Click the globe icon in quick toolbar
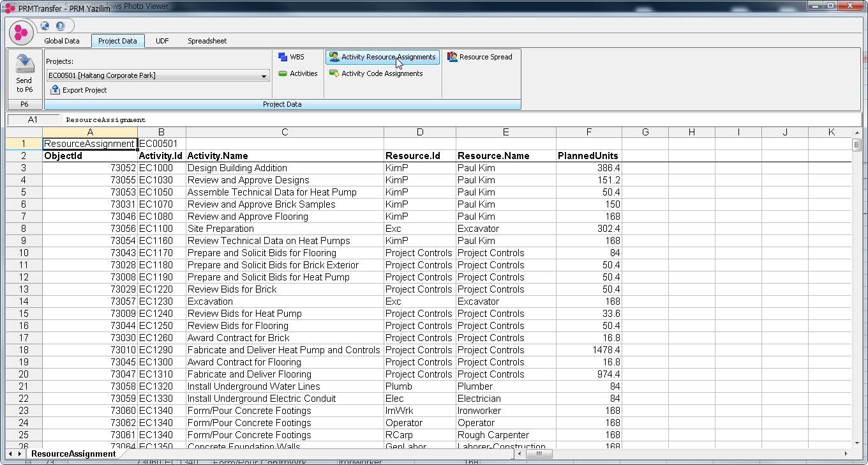Screen dimensions: 868x465 point(45,26)
